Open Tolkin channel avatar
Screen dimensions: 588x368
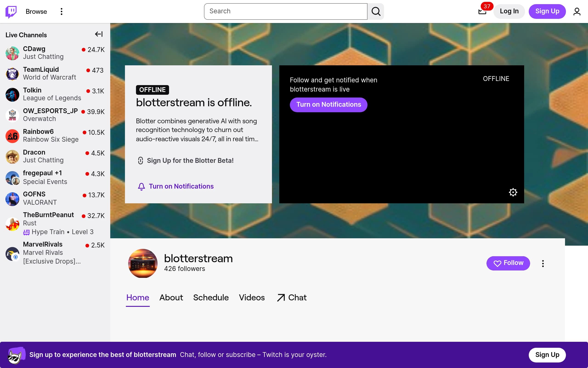[x=12, y=95]
